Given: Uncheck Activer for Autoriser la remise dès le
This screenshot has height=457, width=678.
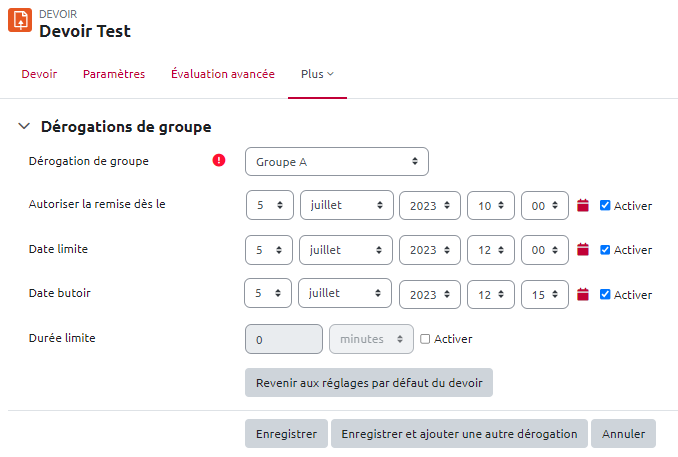Looking at the screenshot, I should (605, 205).
